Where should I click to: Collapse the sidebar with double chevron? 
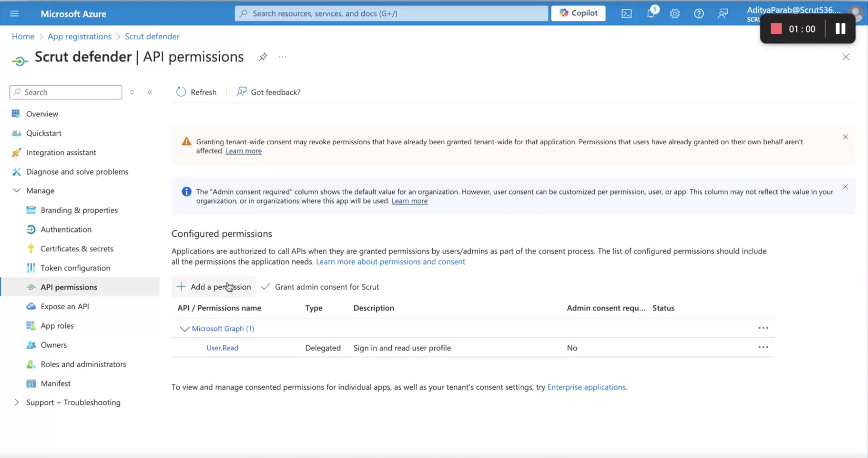(150, 92)
